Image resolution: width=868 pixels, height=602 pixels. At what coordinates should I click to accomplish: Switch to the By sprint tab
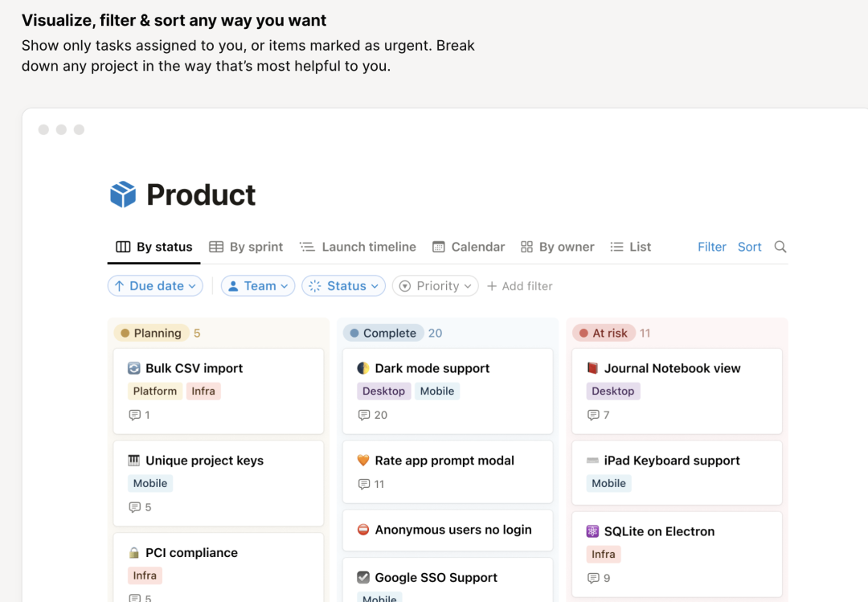click(x=246, y=247)
